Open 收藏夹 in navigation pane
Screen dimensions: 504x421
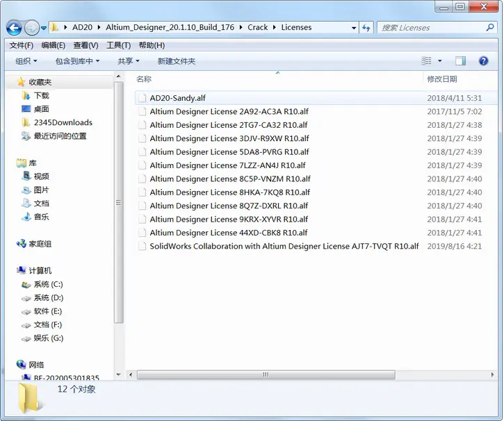click(x=40, y=82)
